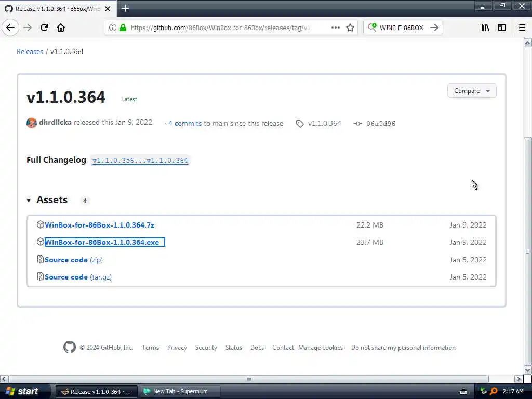
Task: Click the orange magnifier system tray icon
Action: [x=494, y=392]
